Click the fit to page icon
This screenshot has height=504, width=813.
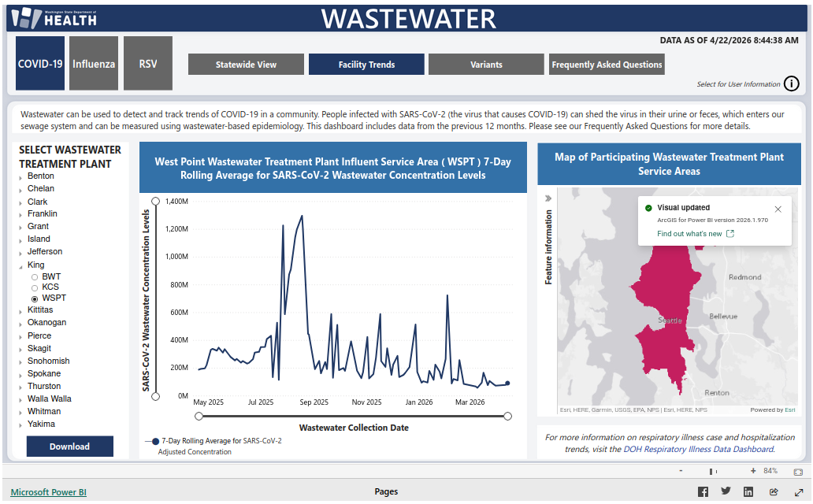point(798,471)
